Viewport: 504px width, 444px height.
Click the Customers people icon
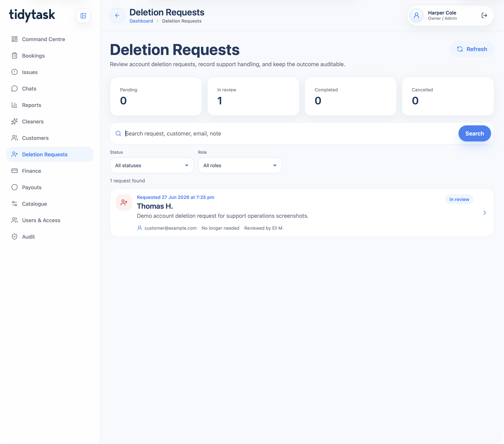tap(15, 138)
